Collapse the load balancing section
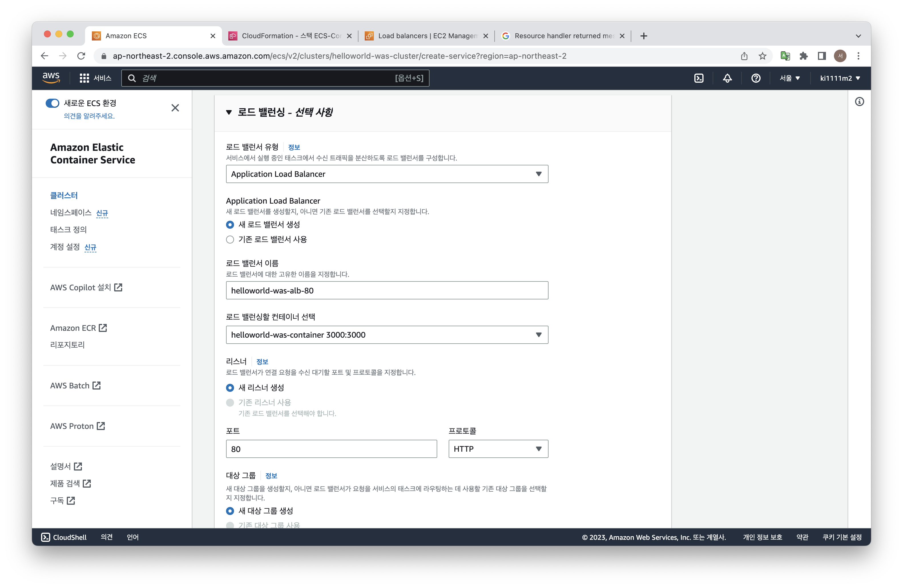The height and width of the screenshot is (588, 903). pyautogui.click(x=229, y=112)
